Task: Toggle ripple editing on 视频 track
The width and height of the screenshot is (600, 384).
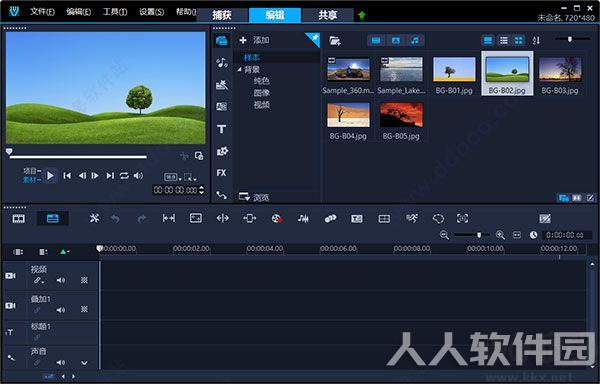Action: coord(38,280)
